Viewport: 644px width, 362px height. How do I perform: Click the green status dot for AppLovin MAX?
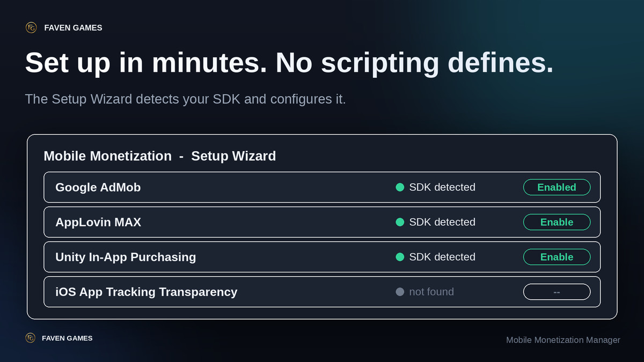tap(400, 222)
